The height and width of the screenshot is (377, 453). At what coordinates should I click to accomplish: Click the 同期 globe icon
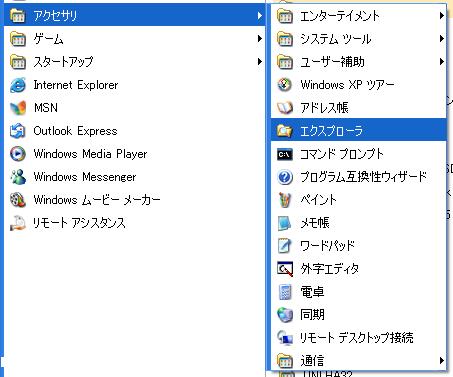pyautogui.click(x=285, y=315)
